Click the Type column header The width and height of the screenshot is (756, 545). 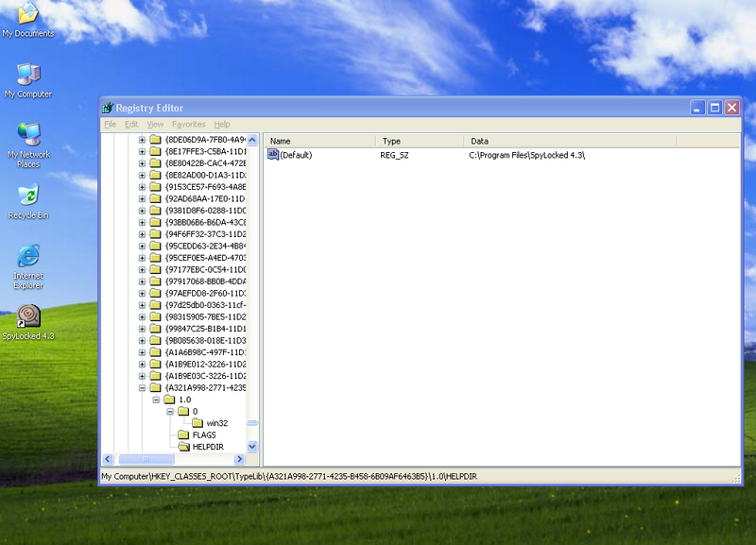420,141
